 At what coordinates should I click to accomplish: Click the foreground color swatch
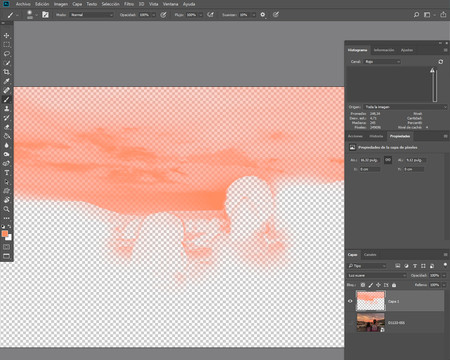pos(5,234)
